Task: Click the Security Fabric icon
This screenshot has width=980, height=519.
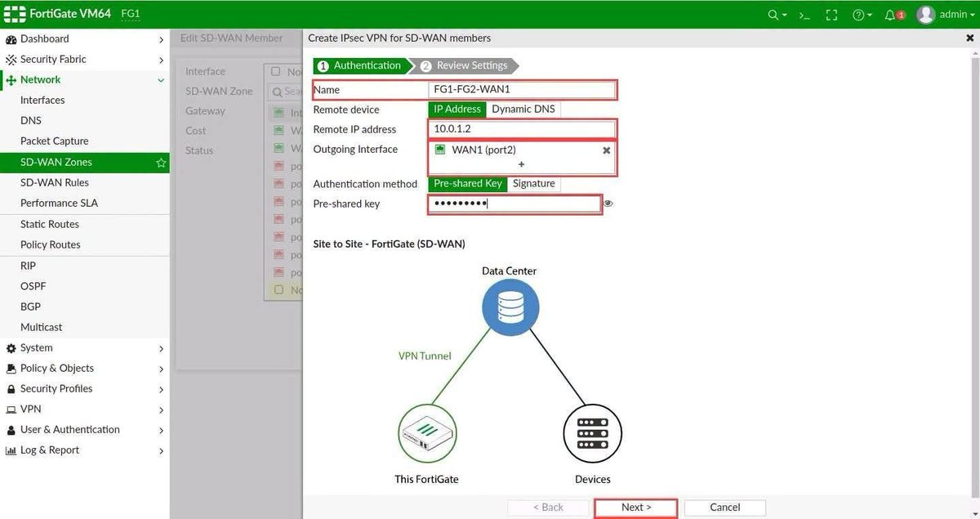Action: [x=11, y=60]
